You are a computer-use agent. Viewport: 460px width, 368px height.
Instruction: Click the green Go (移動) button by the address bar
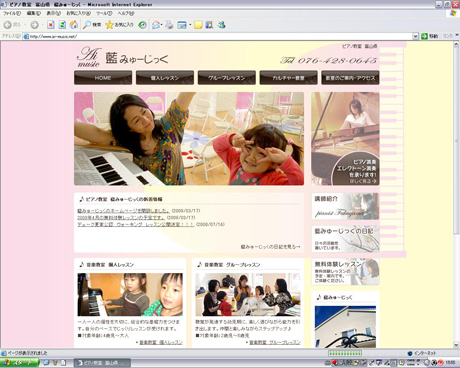tap(429, 36)
